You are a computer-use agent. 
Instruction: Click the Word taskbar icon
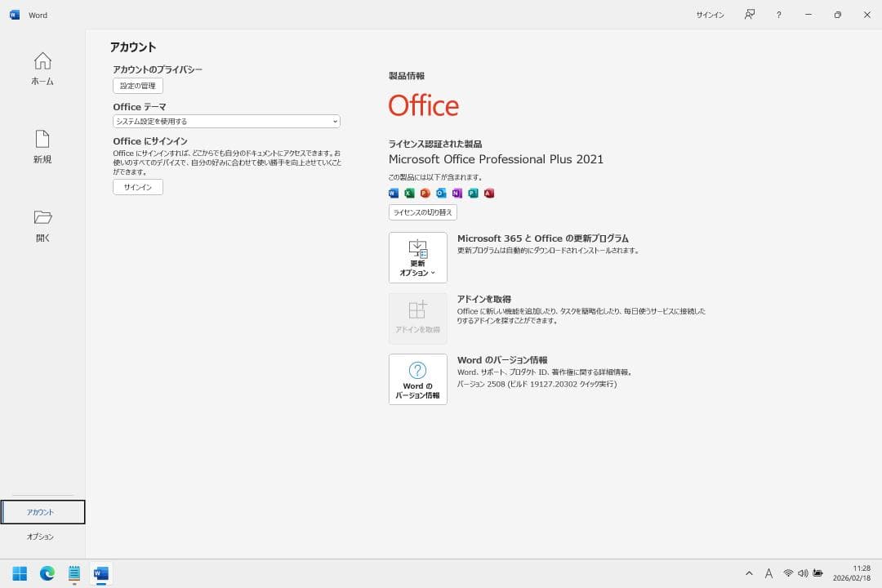pos(101,573)
